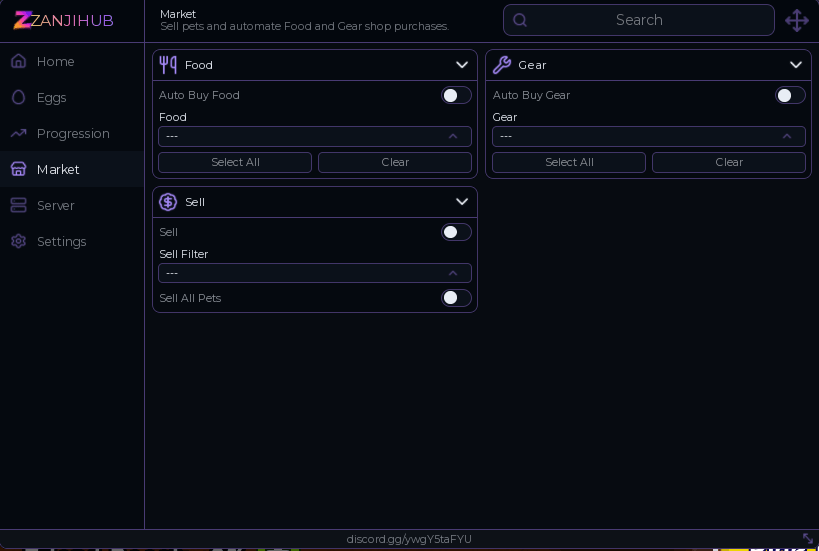
Task: Enable the Auto Buy Gear toggle
Action: [x=790, y=95]
